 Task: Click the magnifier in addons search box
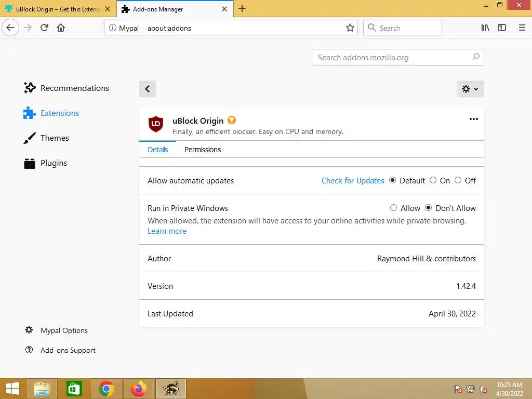click(x=476, y=57)
